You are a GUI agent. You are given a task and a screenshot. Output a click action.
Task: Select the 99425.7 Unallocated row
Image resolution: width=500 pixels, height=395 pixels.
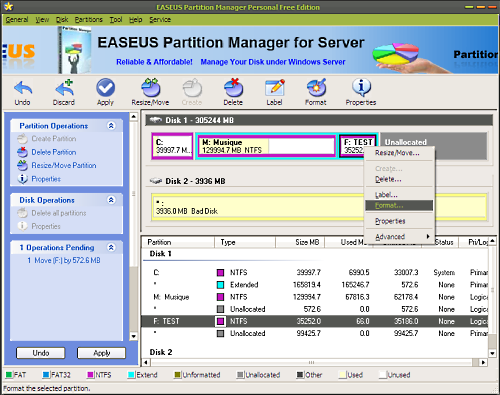[315, 333]
